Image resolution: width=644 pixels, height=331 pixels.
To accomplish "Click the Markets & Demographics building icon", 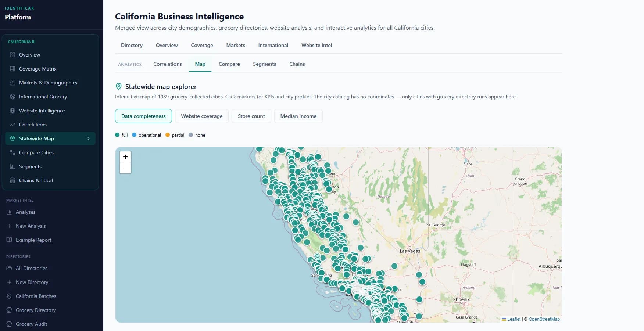I will [x=12, y=83].
